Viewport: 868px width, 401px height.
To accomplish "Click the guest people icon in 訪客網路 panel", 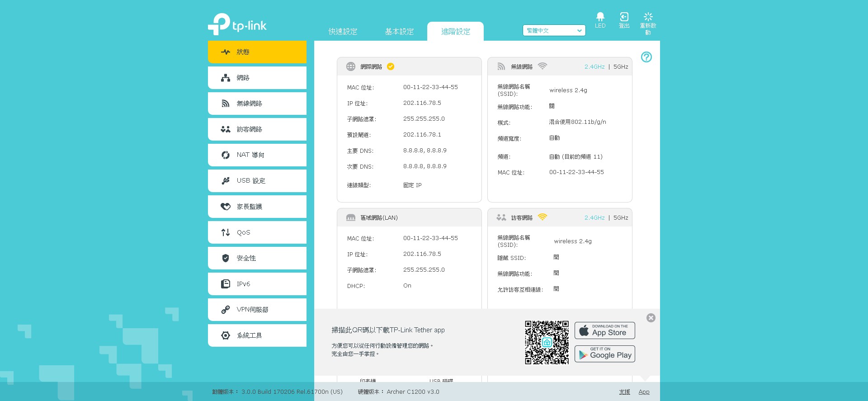I will (501, 217).
